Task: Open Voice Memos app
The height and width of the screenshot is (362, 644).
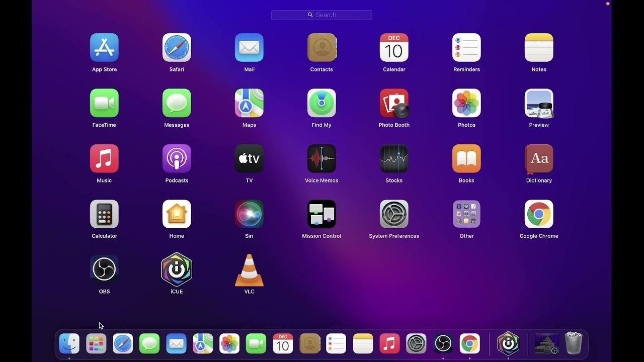Action: pos(321,158)
